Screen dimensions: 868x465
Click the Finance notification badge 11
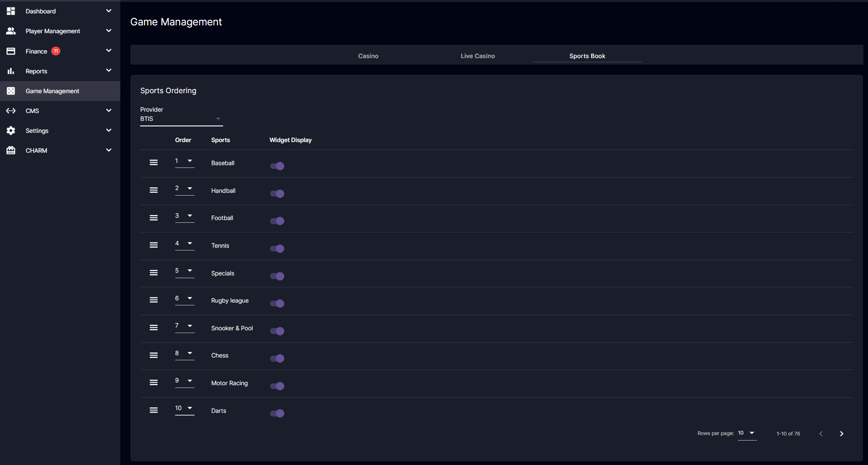click(56, 51)
